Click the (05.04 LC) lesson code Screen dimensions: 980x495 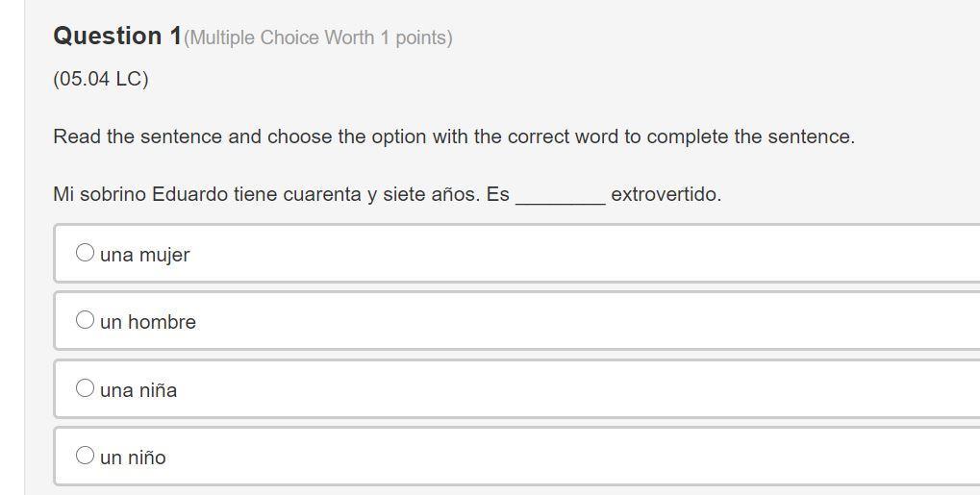(101, 79)
